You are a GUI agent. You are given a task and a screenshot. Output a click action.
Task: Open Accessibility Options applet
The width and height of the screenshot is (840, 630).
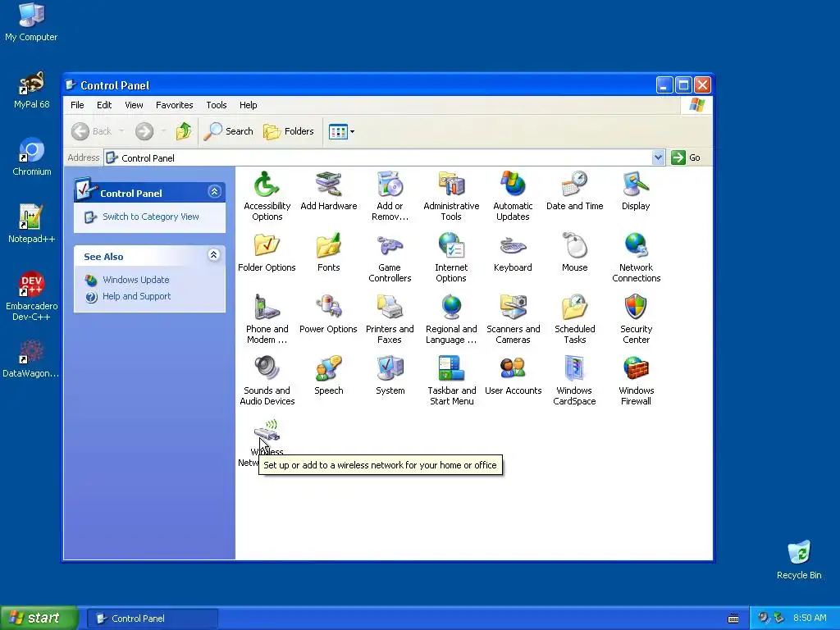[x=267, y=196]
